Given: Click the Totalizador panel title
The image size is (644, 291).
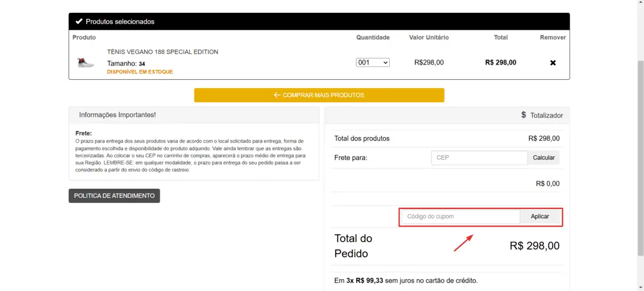Looking at the screenshot, I should point(547,116).
